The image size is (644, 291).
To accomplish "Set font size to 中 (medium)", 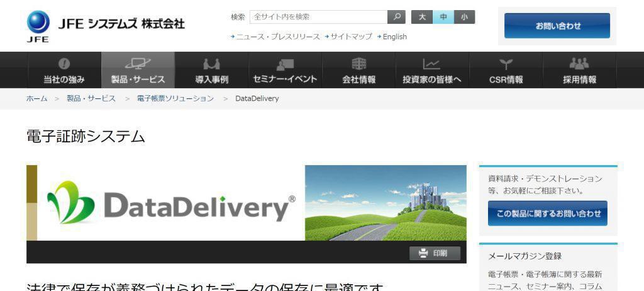I will [x=443, y=17].
